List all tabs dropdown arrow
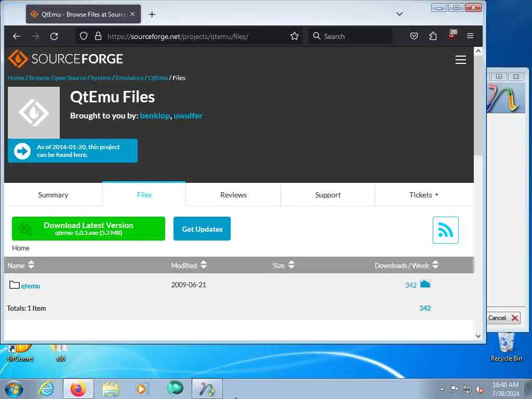 [400, 14]
